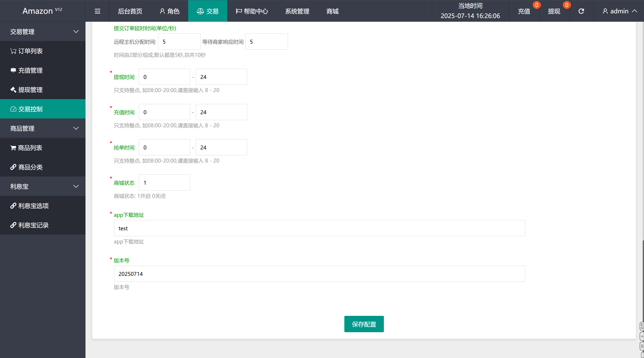Open the admin user dropdown
The width and height of the screenshot is (644, 358).
click(x=619, y=11)
